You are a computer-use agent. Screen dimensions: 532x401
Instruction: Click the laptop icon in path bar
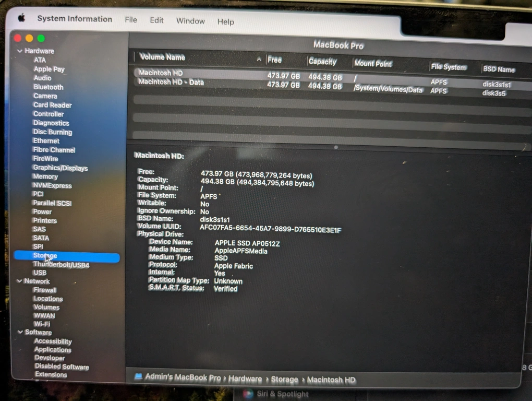[x=138, y=376]
